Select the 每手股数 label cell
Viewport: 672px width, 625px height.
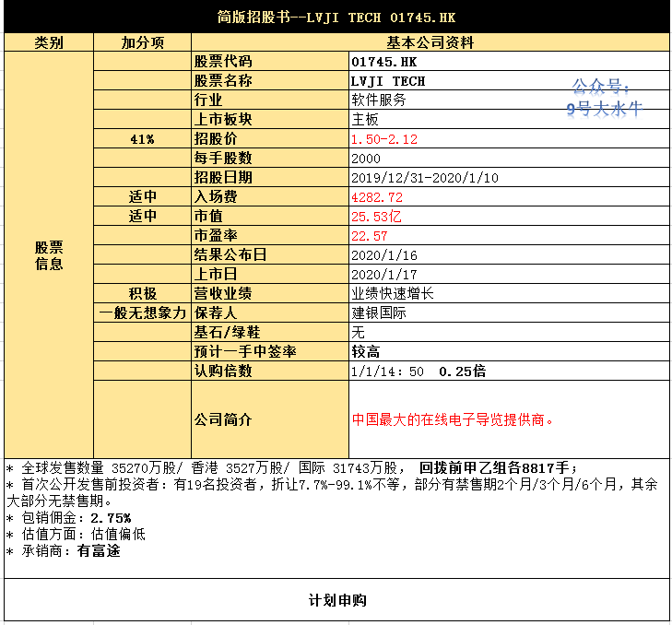pos(270,159)
